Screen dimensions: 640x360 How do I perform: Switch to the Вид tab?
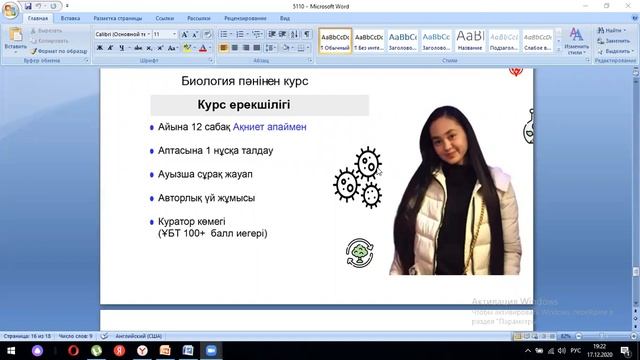click(284, 18)
